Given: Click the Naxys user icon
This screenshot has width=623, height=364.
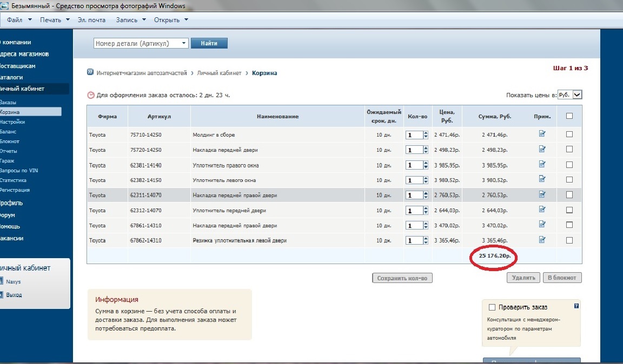Looking at the screenshot, I should click(x=2, y=281).
